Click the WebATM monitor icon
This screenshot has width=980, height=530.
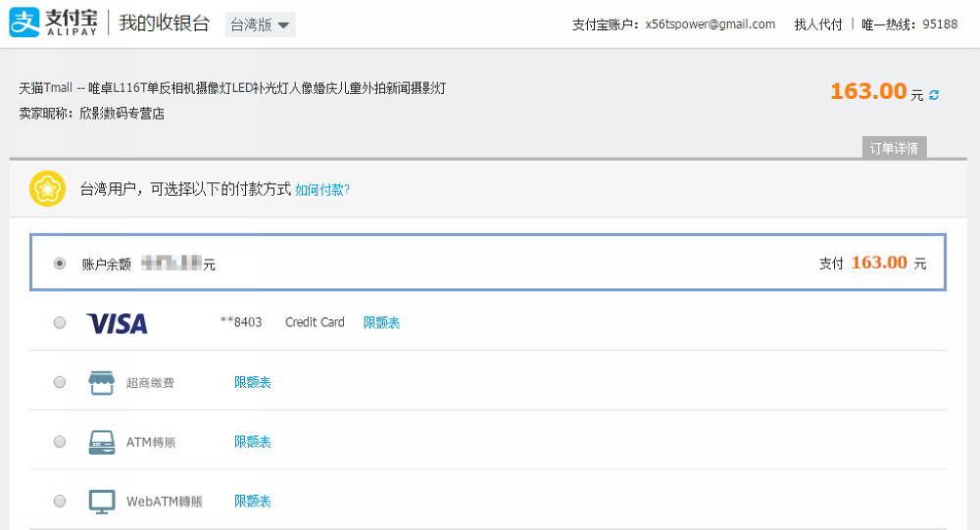101,502
